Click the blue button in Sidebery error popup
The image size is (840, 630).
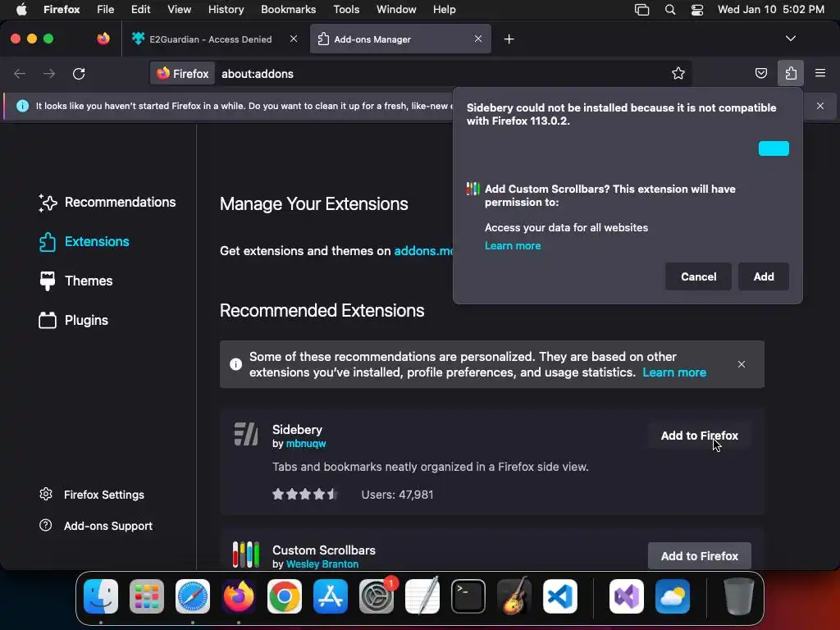tap(774, 148)
